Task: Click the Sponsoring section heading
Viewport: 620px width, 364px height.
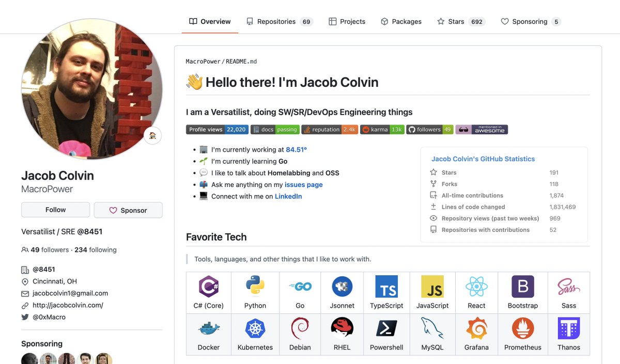Action: click(x=42, y=344)
